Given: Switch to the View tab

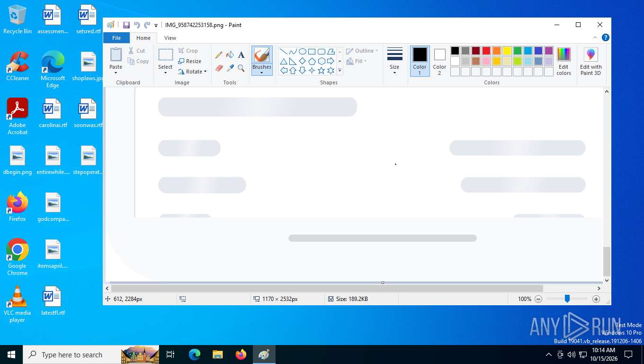Looking at the screenshot, I should click(170, 38).
